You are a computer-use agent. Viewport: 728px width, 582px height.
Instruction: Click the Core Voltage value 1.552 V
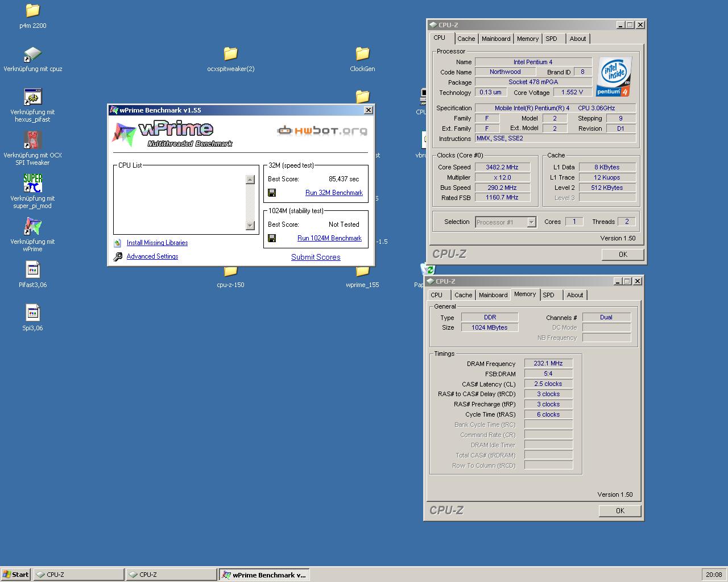pyautogui.click(x=572, y=92)
